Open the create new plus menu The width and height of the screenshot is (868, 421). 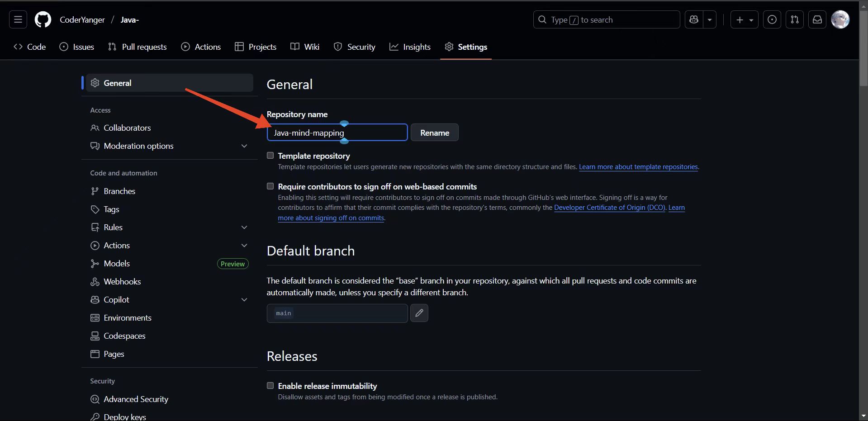[744, 19]
